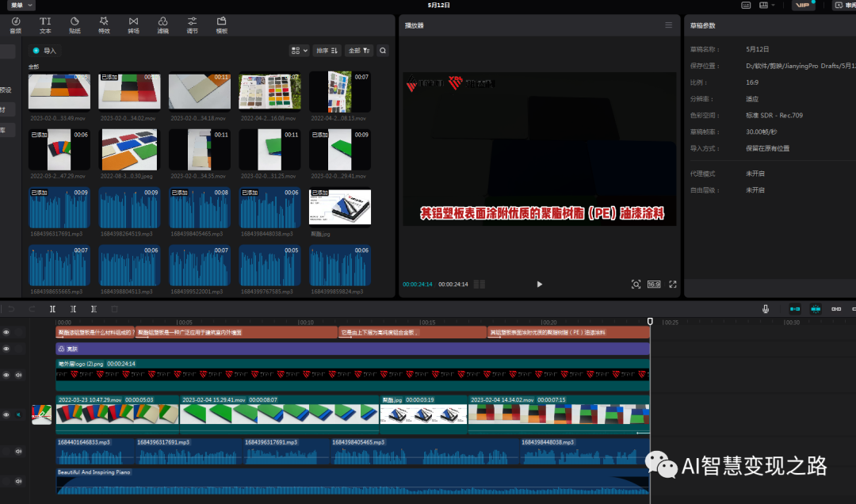Mute the logo png overlay track
856x504 pixels.
pyautogui.click(x=18, y=375)
